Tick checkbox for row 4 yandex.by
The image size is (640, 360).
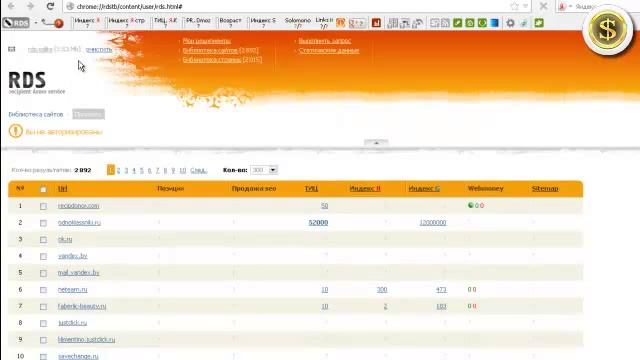(43, 257)
